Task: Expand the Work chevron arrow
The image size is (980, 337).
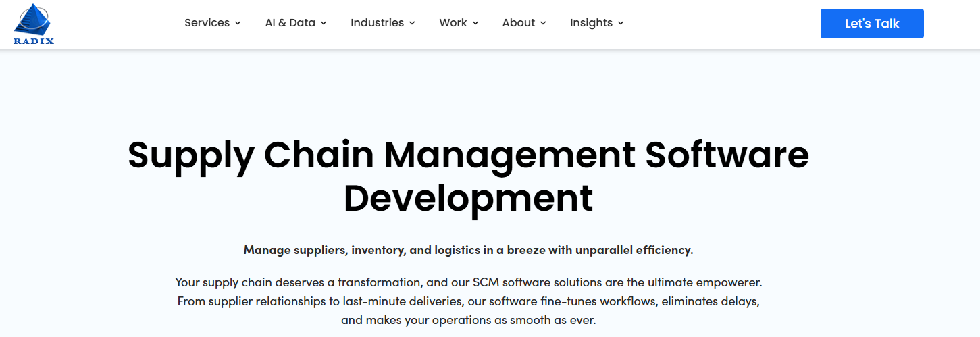Action: [x=475, y=23]
